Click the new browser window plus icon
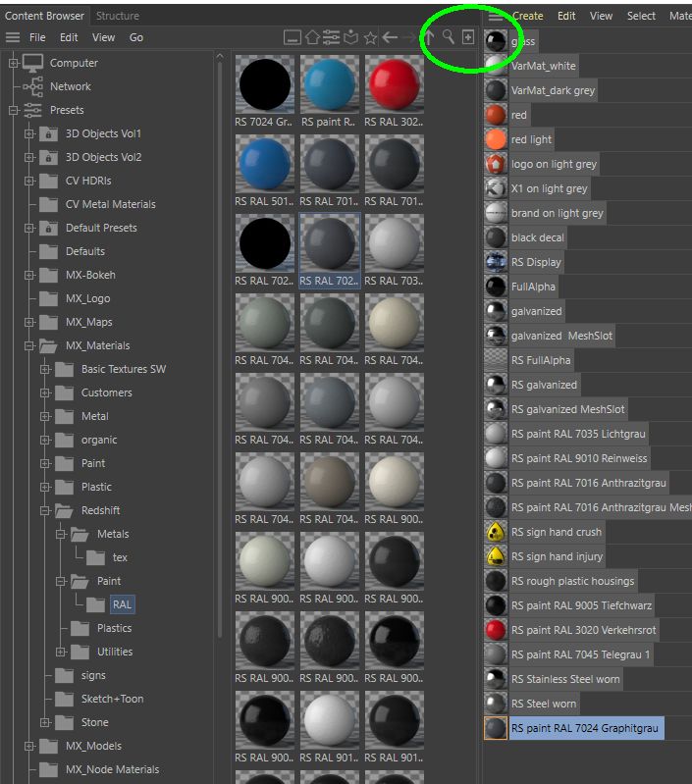The width and height of the screenshot is (692, 784). coord(468,37)
